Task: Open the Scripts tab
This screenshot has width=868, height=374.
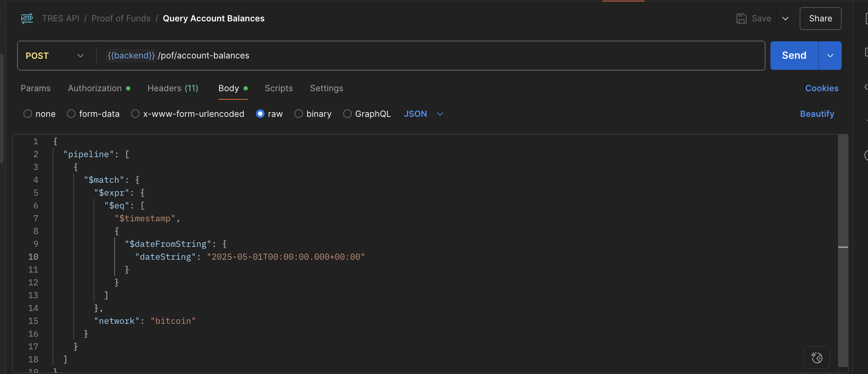Action: pyautogui.click(x=278, y=88)
